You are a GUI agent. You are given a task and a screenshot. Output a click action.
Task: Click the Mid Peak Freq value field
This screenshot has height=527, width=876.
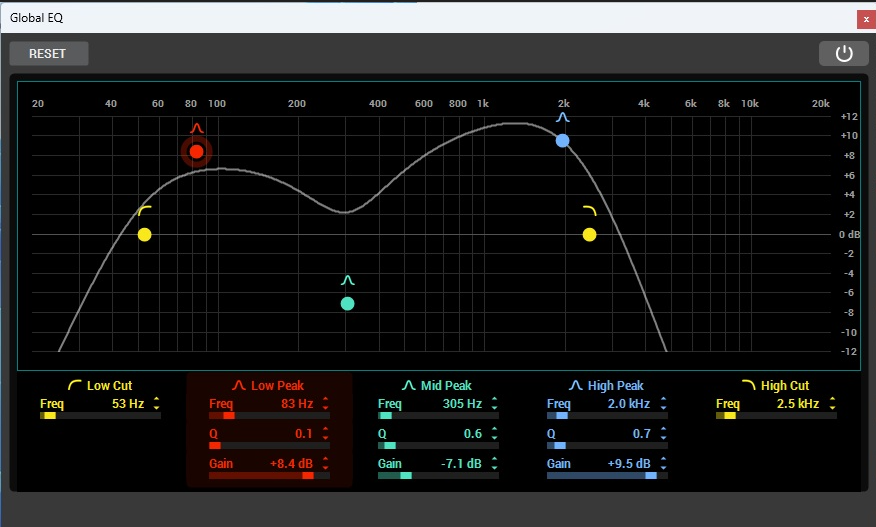click(462, 404)
